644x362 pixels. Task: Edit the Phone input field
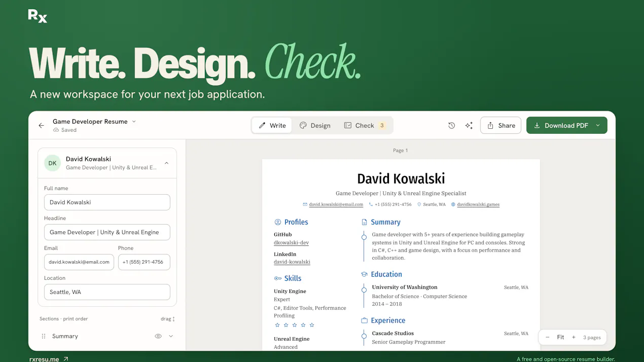click(144, 262)
